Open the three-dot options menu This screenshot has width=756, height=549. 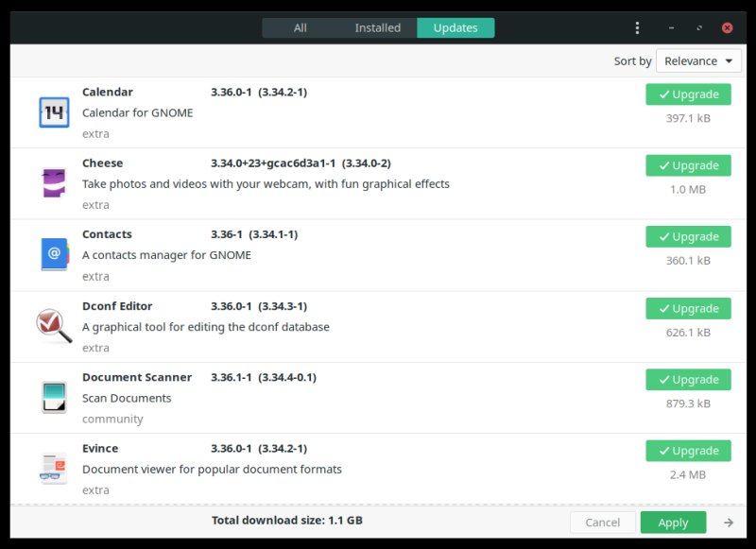[x=638, y=28]
